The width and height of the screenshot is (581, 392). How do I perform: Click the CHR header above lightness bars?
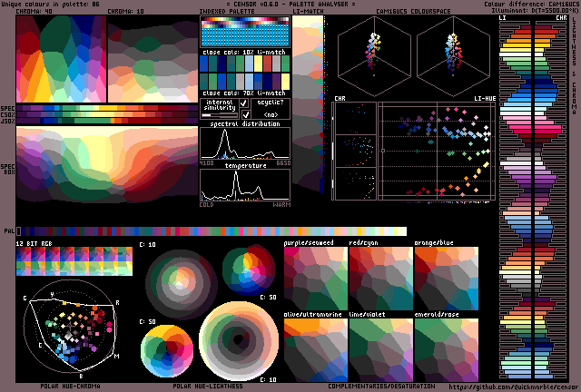point(561,18)
